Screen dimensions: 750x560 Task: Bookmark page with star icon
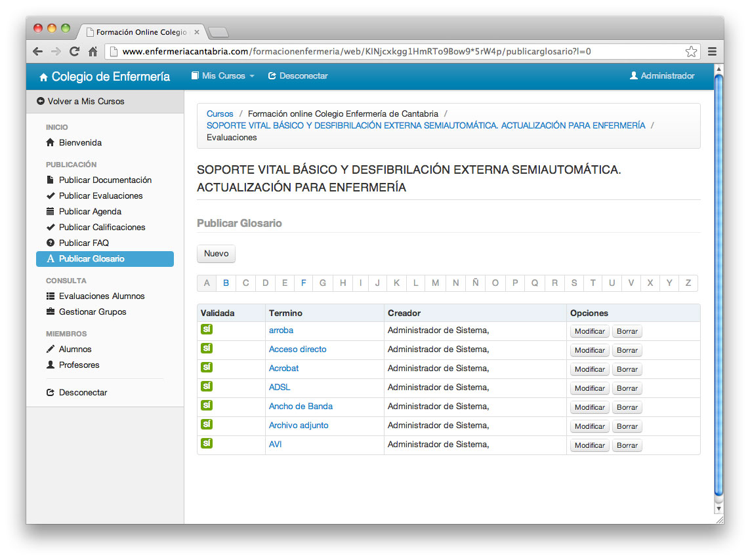[x=691, y=52]
